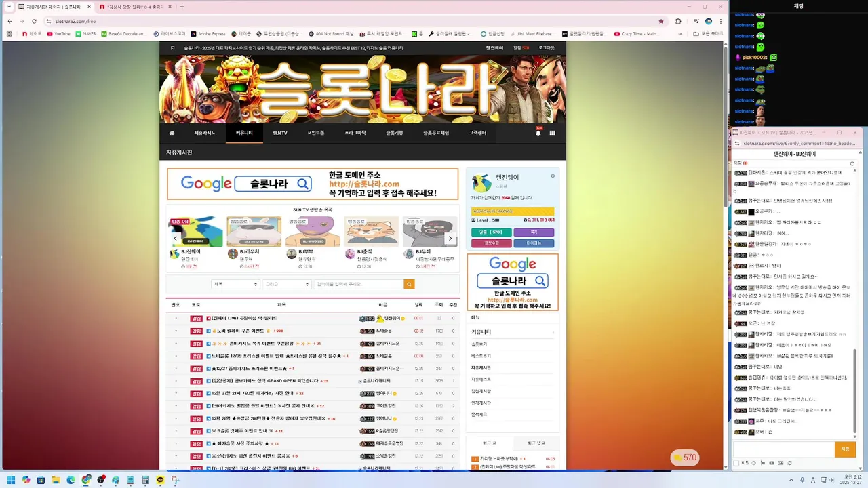
Task: Open the browser extensions puzzle icon
Action: (678, 21)
